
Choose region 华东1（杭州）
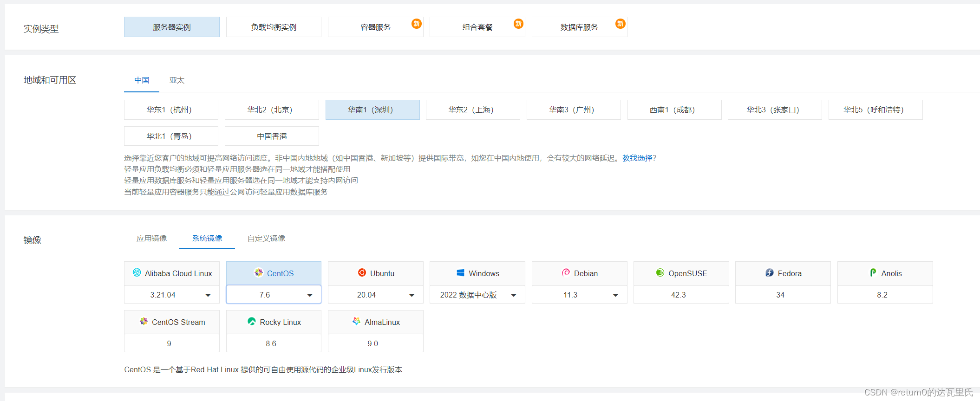pyautogui.click(x=171, y=110)
